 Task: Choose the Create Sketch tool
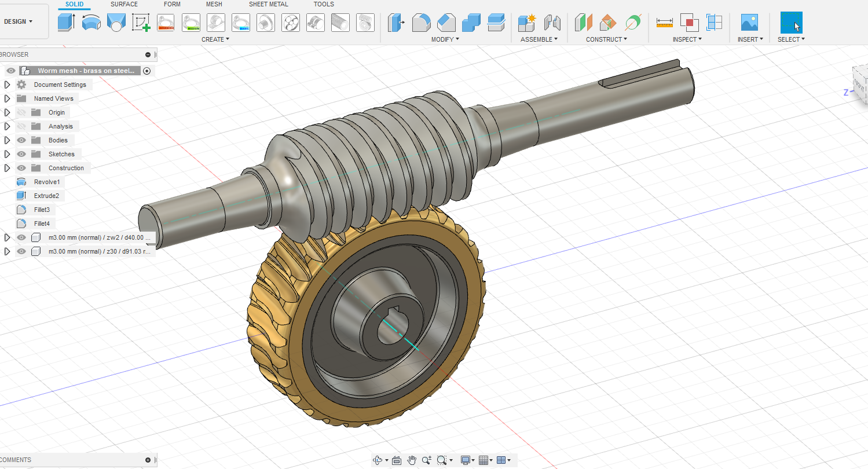(141, 23)
